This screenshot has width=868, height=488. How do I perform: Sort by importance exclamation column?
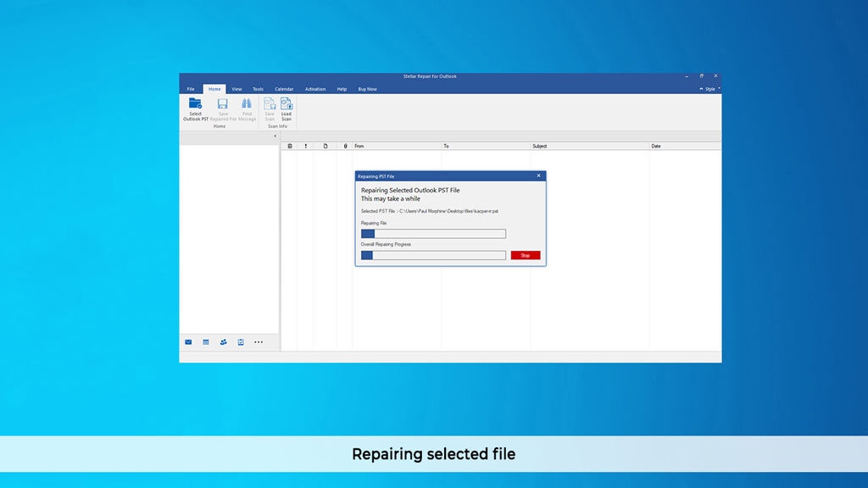pyautogui.click(x=305, y=146)
